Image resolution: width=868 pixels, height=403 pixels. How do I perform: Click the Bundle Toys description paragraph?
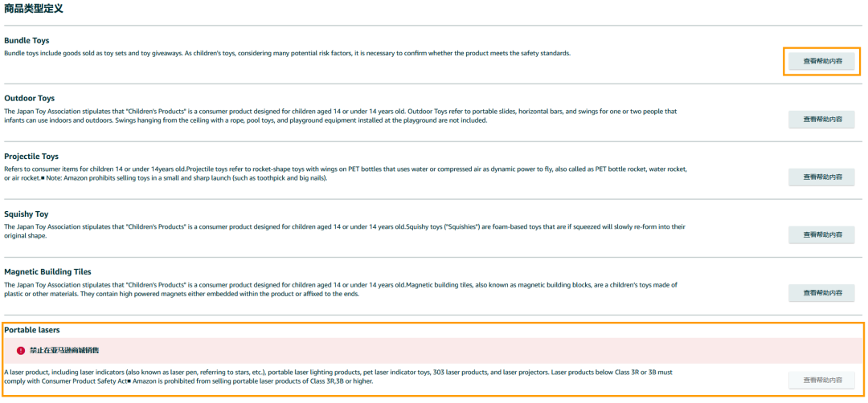(287, 54)
